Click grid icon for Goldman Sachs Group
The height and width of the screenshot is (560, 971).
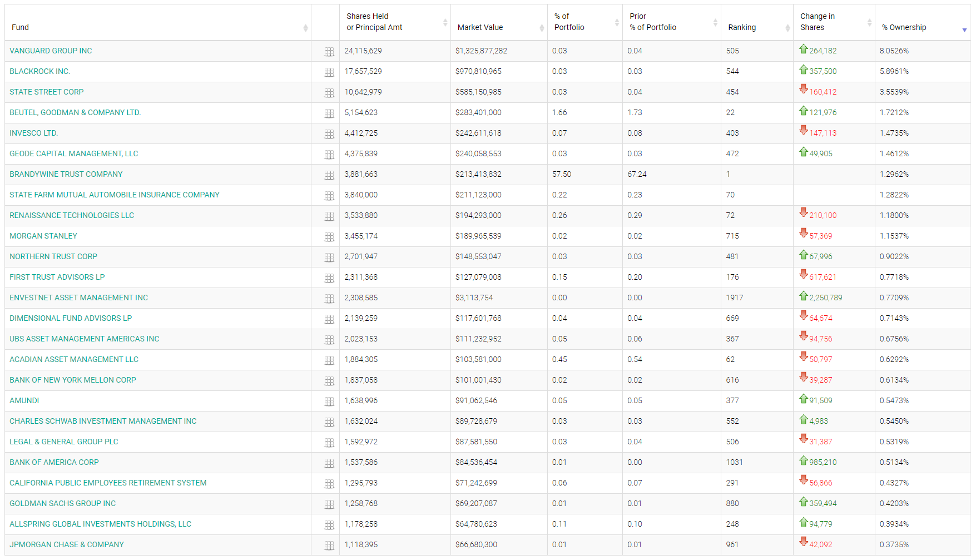329,504
